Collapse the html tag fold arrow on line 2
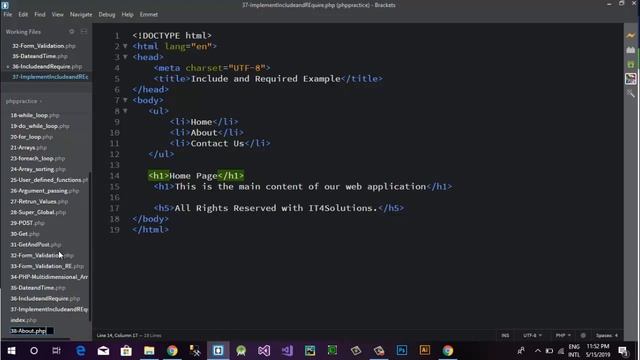This screenshot has height=360, width=640. tap(125, 46)
